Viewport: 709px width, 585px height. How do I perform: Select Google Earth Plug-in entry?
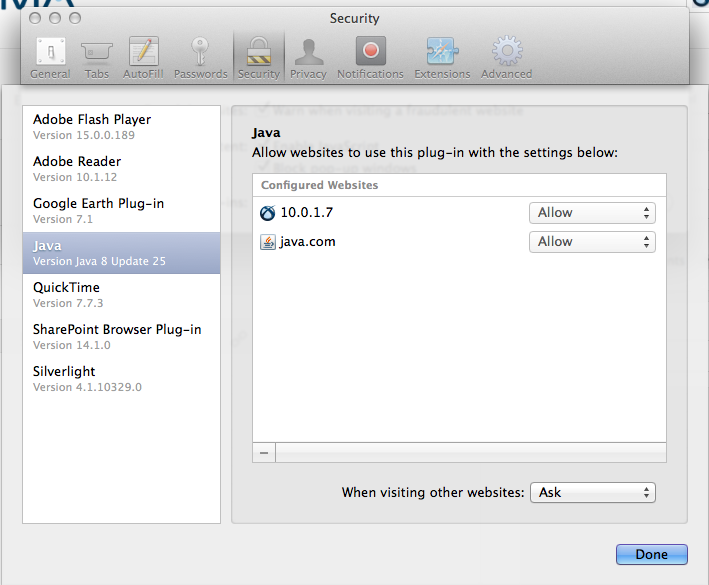click(x=121, y=211)
